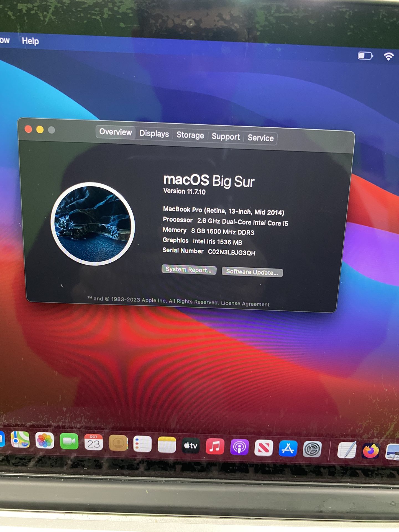Open Calendar showing Oct 23 in the Dock

[93, 443]
